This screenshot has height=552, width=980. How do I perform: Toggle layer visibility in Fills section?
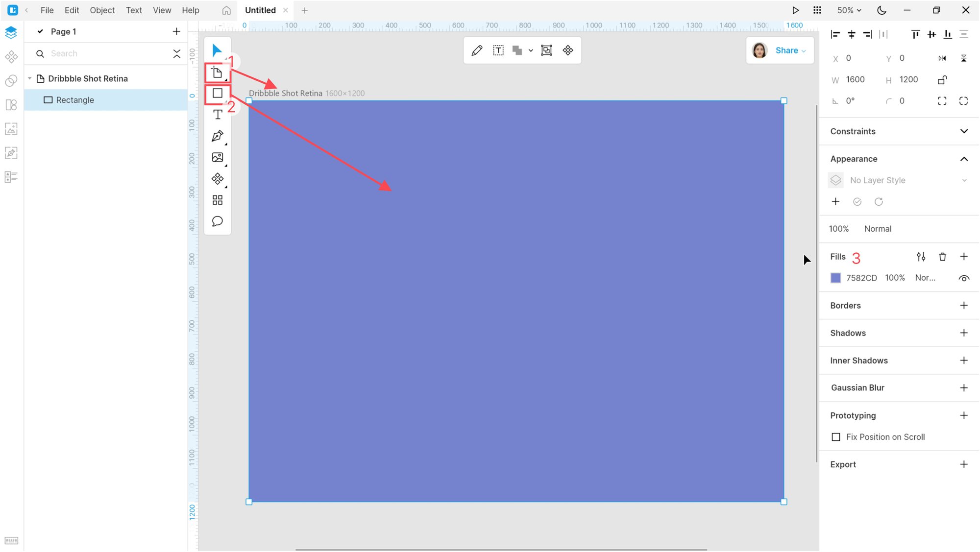(964, 278)
